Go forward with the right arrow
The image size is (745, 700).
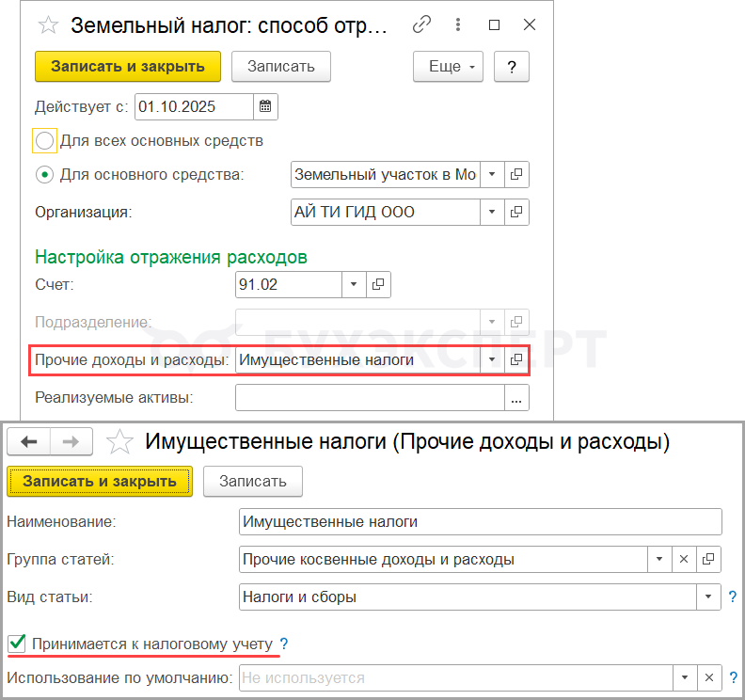71,442
